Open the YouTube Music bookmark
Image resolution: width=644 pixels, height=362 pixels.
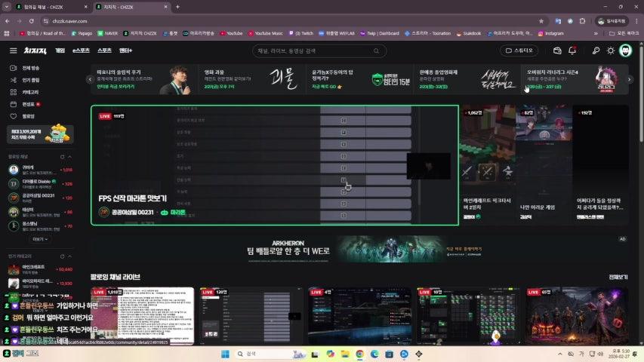click(265, 33)
